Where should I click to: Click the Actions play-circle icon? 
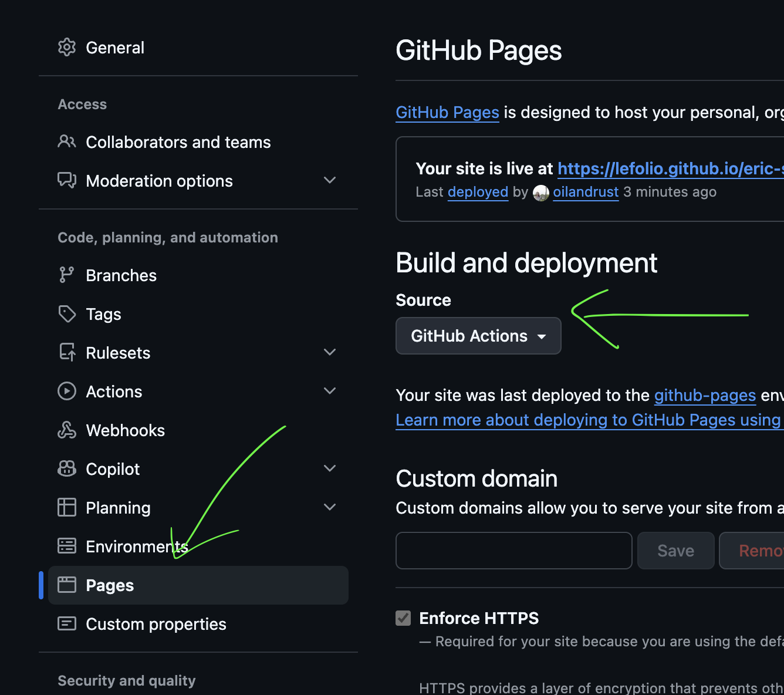click(x=67, y=391)
